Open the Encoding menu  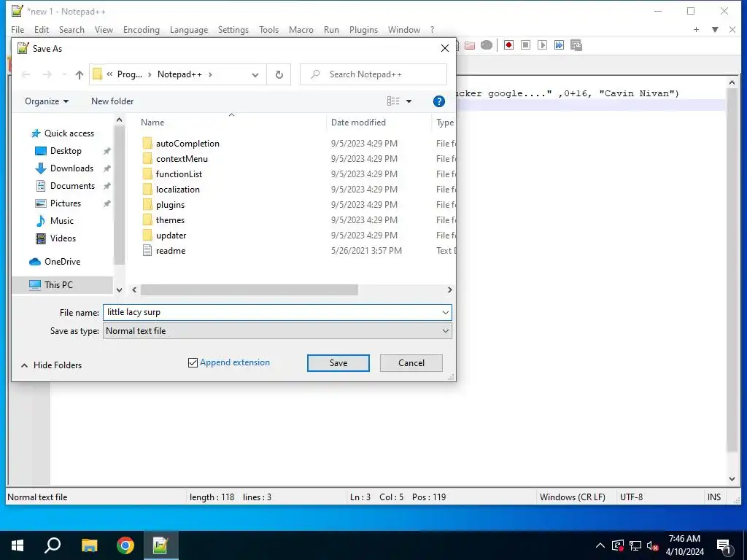pos(141,29)
